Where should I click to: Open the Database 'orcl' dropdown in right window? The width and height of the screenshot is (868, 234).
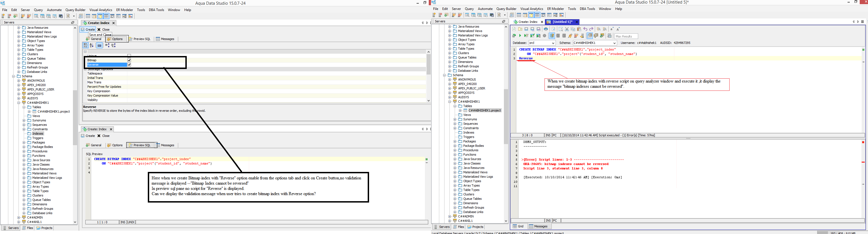pyautogui.click(x=553, y=43)
